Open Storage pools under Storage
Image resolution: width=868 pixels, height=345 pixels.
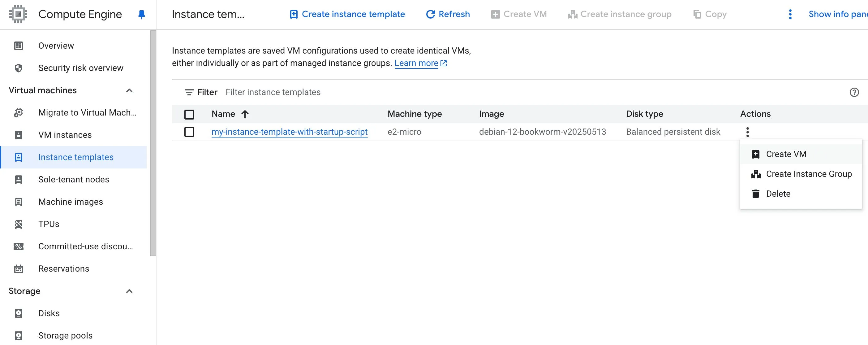[73, 336]
